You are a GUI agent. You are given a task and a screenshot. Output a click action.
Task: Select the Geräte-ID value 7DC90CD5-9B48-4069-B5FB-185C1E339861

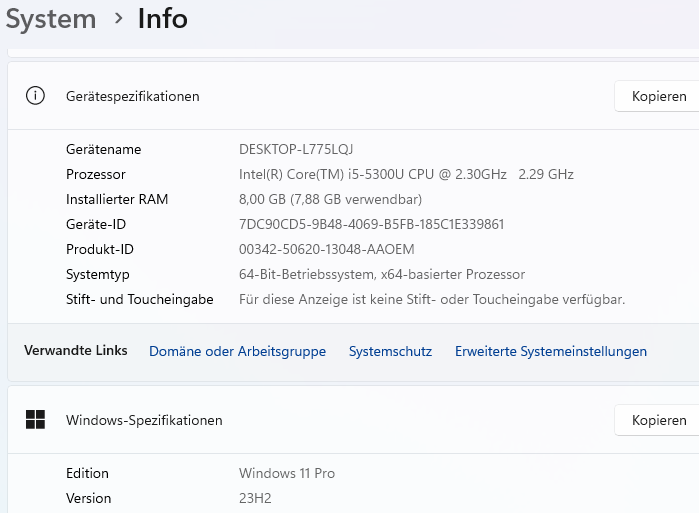(x=371, y=224)
